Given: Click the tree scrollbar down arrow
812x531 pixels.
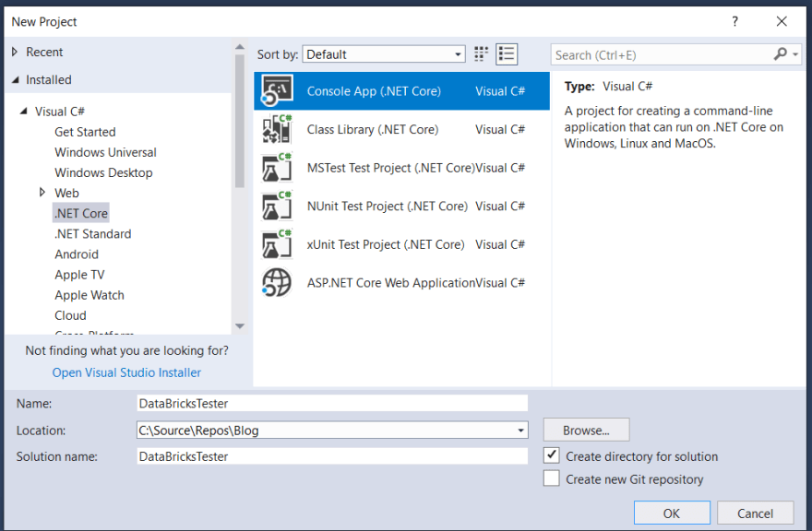Looking at the screenshot, I should (x=239, y=326).
